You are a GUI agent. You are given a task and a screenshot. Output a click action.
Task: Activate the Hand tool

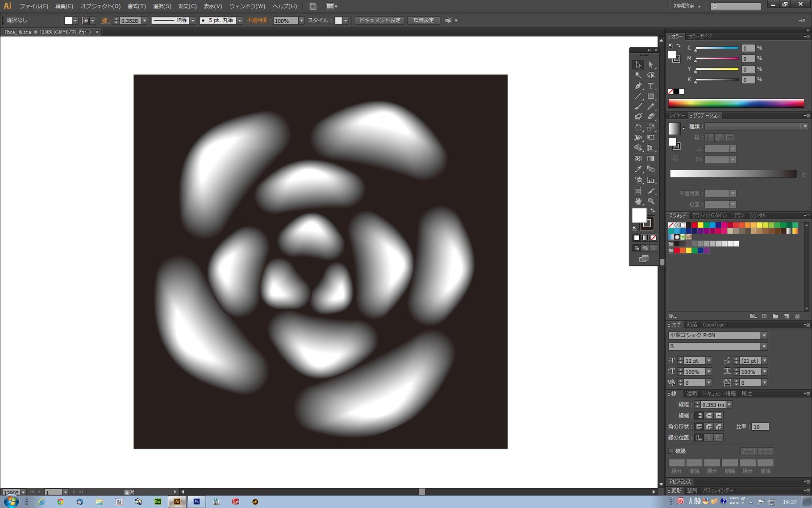tap(638, 201)
